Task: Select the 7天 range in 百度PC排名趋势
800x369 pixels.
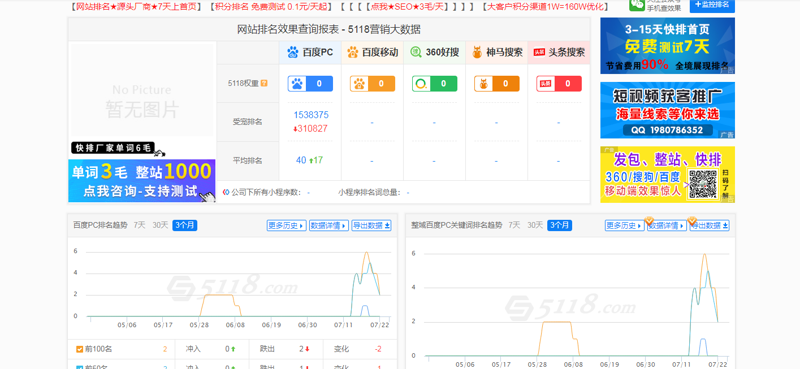Action: point(139,225)
